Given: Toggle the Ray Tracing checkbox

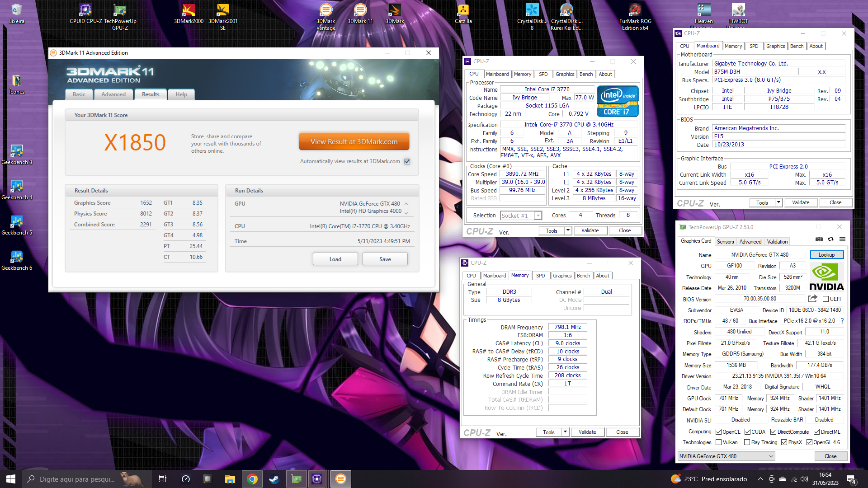Looking at the screenshot, I should pos(747,442).
